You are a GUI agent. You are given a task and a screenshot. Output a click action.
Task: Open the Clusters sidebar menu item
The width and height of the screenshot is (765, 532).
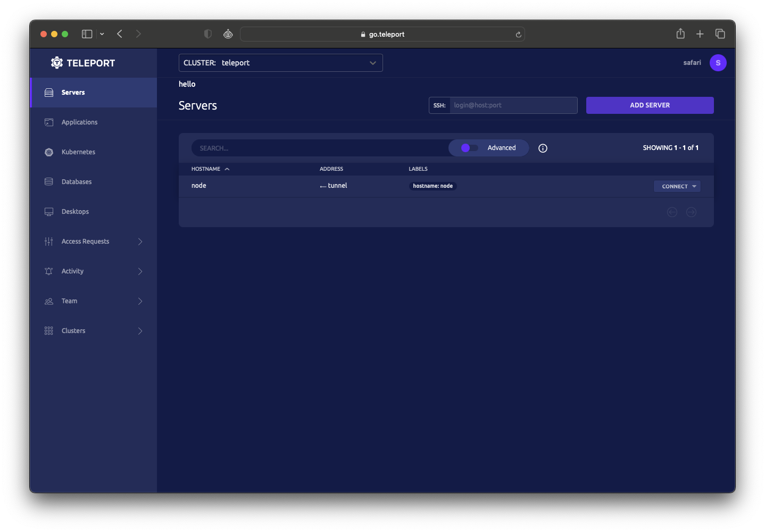[73, 330]
